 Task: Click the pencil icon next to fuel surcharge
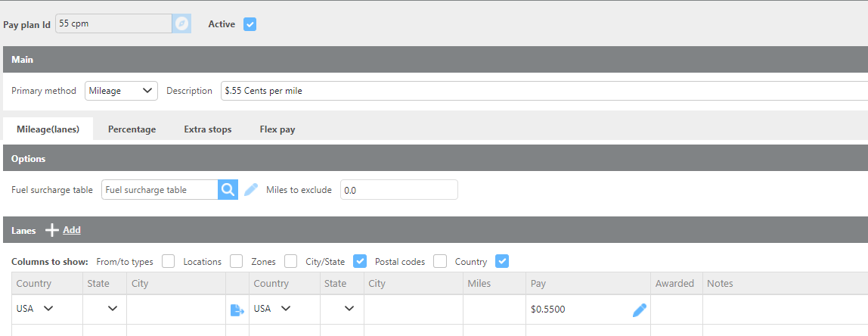252,190
